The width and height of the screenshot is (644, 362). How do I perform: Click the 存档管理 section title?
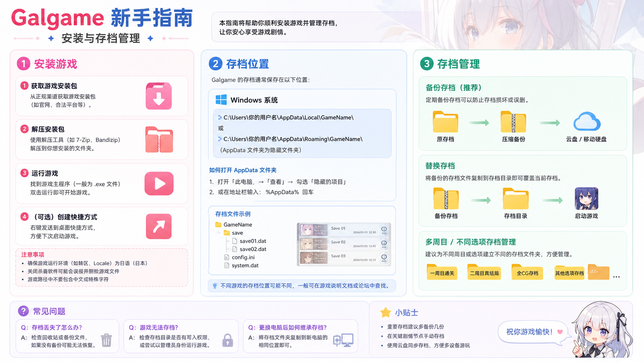pyautogui.click(x=458, y=64)
